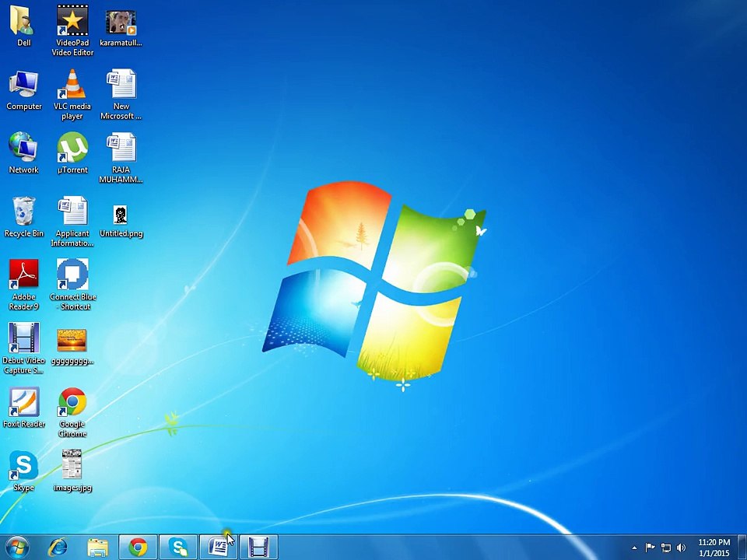Open Debut Video Capture from the taskbar
The height and width of the screenshot is (560, 747).
[x=259, y=548]
